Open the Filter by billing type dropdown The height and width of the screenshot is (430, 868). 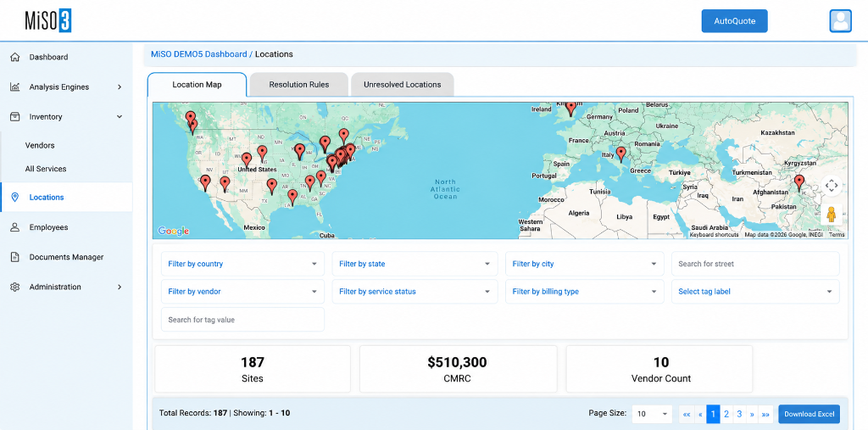[585, 292]
